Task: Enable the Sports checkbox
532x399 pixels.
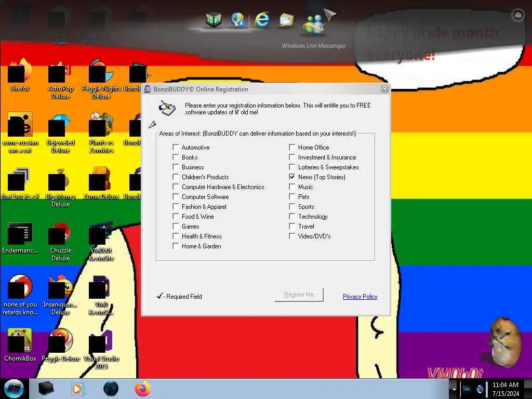Action: point(292,206)
